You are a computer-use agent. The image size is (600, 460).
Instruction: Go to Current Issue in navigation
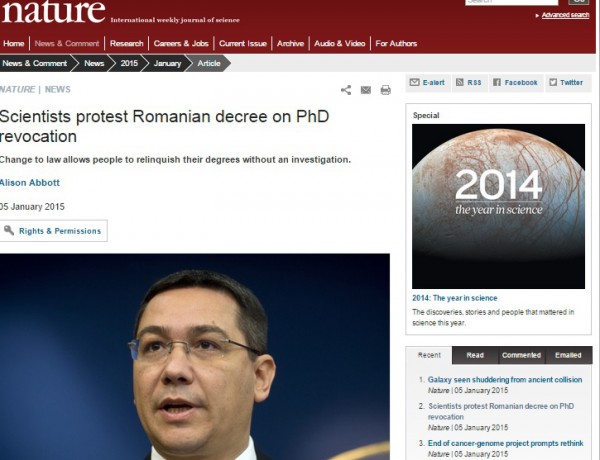[243, 44]
